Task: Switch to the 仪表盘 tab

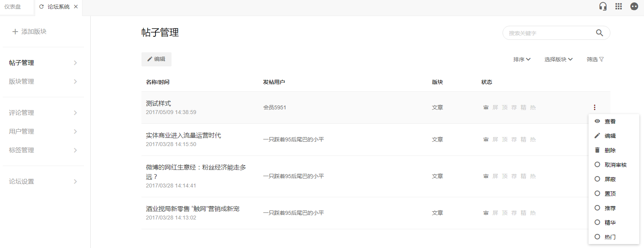Action: (13, 7)
